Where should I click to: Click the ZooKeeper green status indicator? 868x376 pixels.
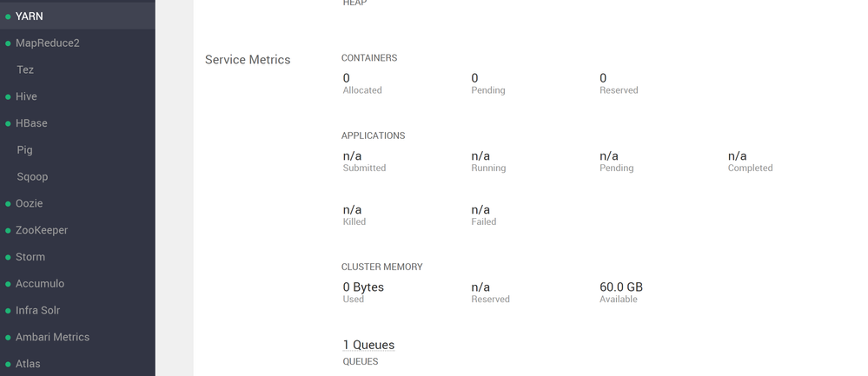click(x=8, y=231)
